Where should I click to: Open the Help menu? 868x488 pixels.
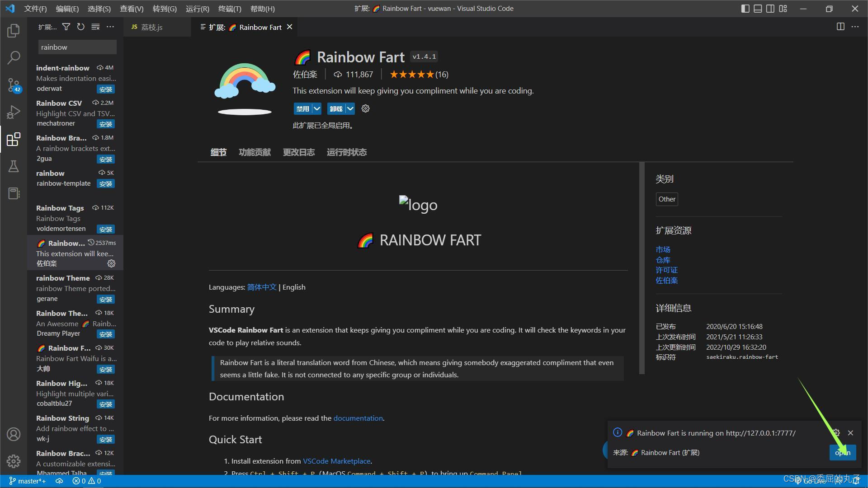[x=262, y=9]
